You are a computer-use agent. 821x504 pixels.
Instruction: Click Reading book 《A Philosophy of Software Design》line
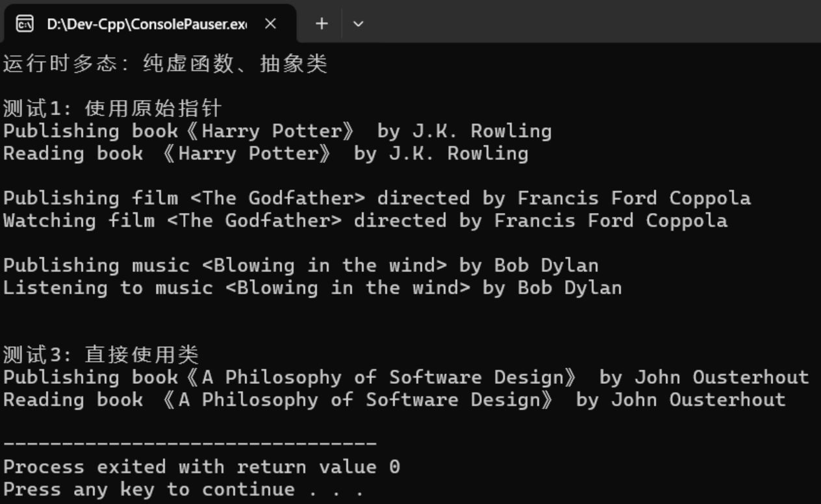coord(394,399)
